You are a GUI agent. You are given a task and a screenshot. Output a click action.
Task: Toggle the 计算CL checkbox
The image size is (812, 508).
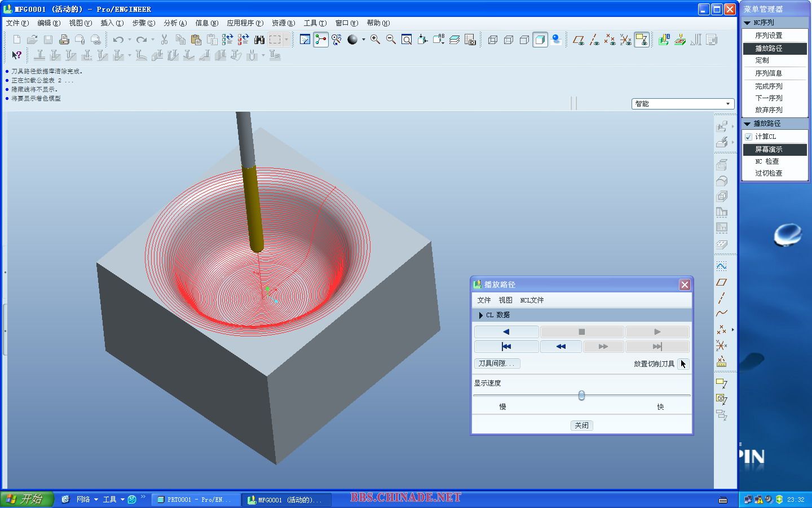pyautogui.click(x=748, y=137)
